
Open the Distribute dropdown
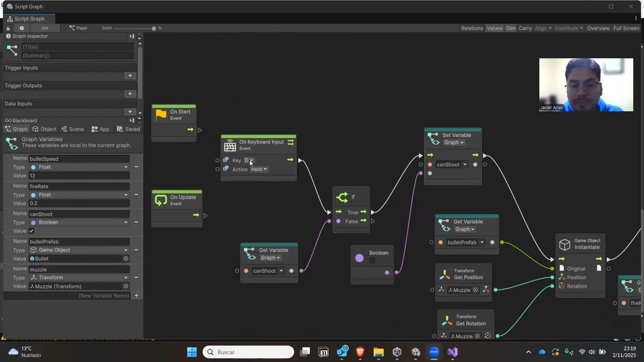[569, 28]
